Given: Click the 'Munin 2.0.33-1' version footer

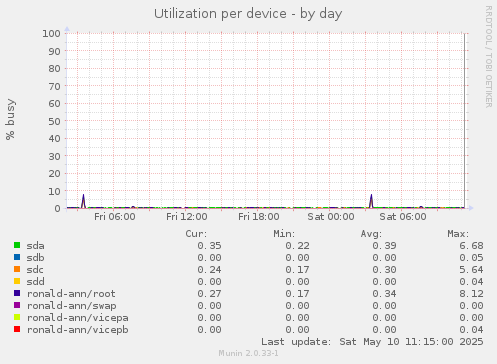Looking at the screenshot, I should [248, 353].
